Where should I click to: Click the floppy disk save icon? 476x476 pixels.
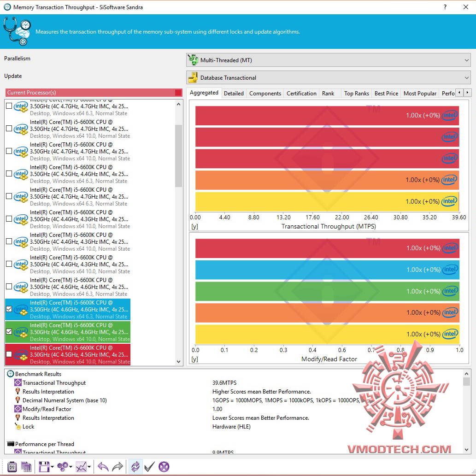44,467
